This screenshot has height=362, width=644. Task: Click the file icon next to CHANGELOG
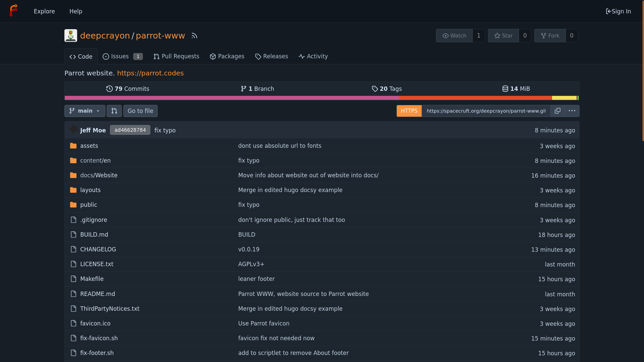(x=73, y=249)
